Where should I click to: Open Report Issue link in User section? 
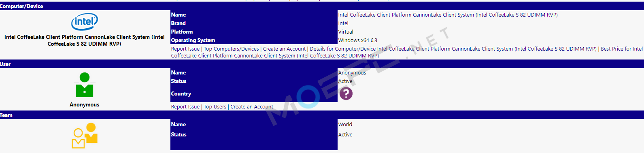[x=185, y=107]
